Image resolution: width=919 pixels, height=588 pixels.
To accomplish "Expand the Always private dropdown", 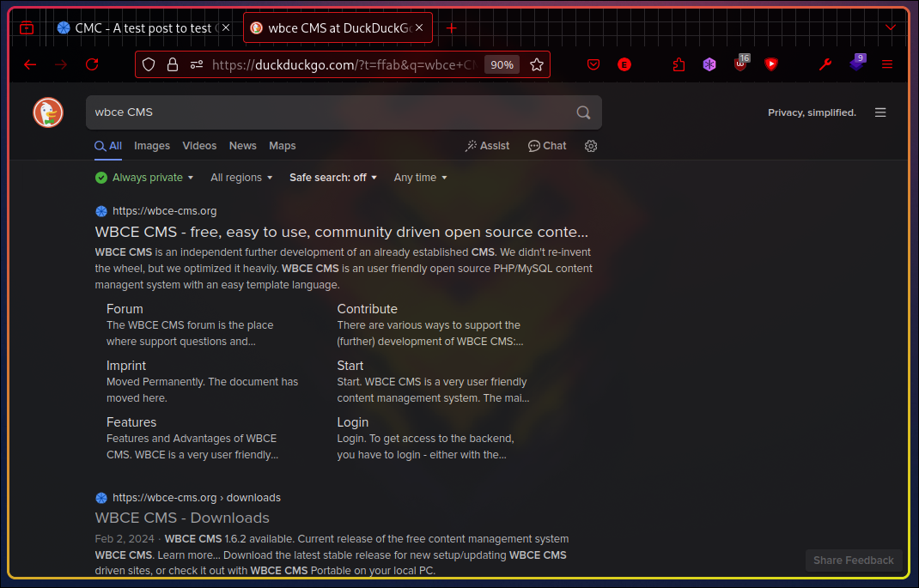I will (x=145, y=178).
